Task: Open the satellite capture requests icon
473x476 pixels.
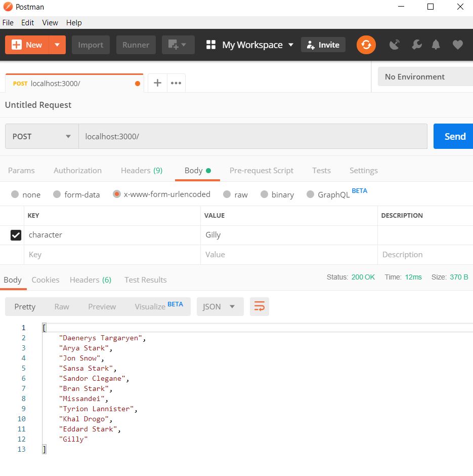Action: pos(394,45)
